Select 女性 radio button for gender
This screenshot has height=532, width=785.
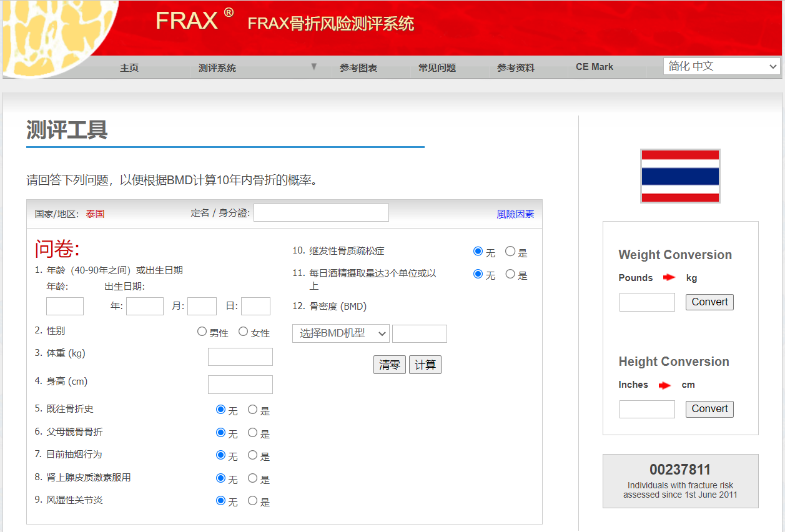tap(244, 332)
